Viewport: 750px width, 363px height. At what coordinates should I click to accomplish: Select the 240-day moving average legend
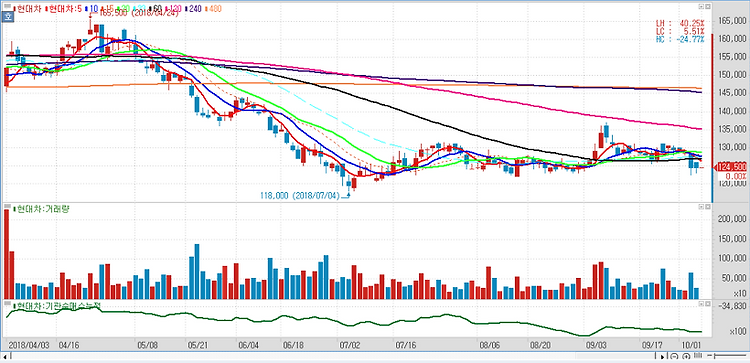194,9
